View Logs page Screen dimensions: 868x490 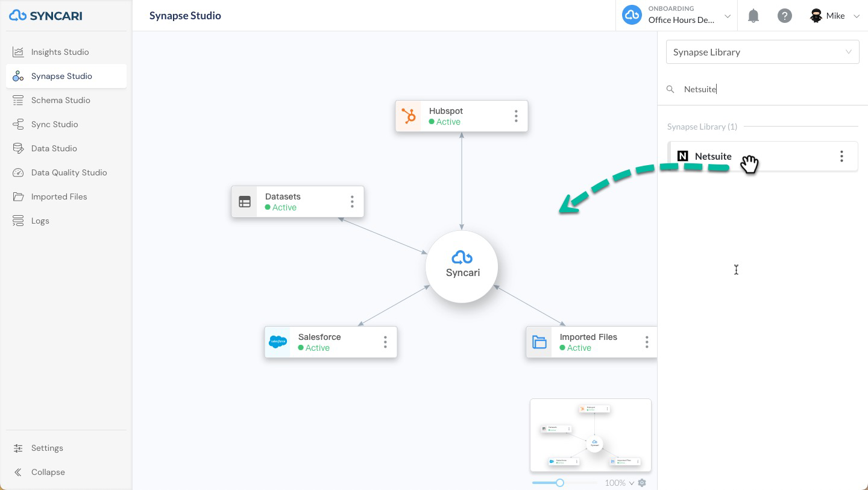[66, 221]
